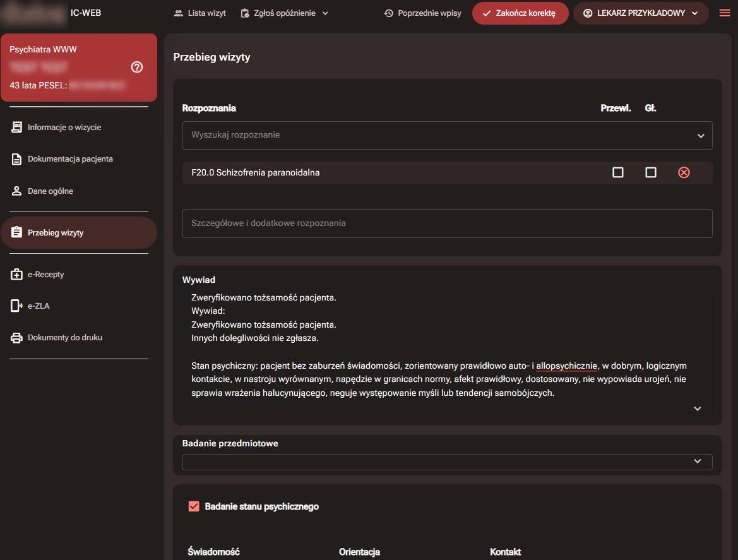This screenshot has height=560, width=738.
Task: Click the e-ZLA device icon
Action: click(16, 306)
